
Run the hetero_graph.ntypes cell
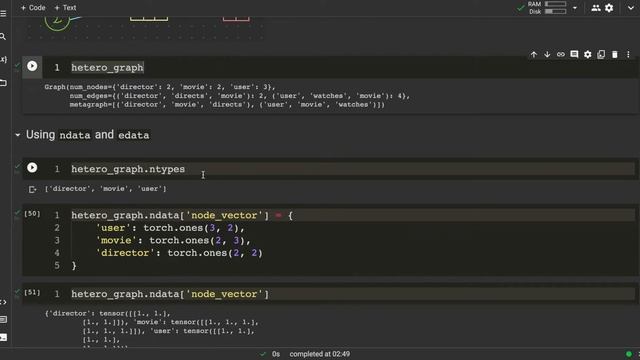(32, 168)
